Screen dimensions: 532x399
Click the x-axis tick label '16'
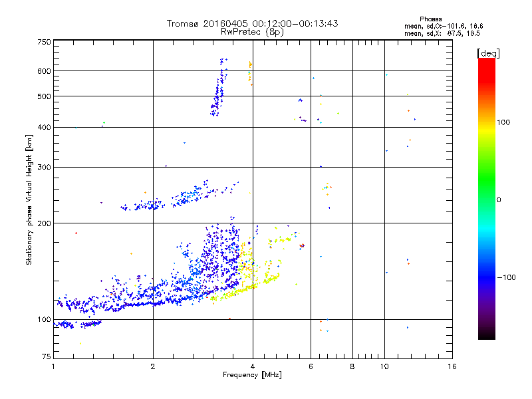click(452, 366)
